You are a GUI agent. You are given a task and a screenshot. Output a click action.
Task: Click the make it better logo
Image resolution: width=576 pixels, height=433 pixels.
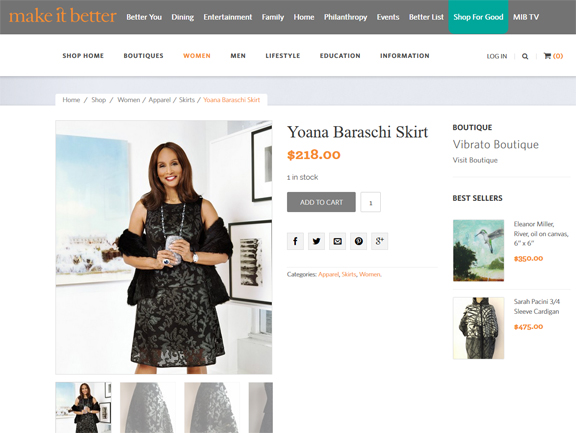tap(62, 16)
